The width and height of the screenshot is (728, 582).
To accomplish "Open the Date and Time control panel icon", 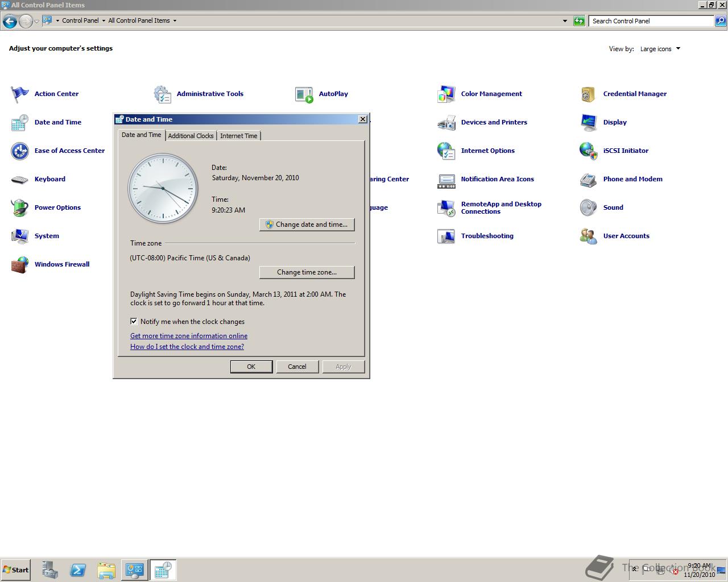I will (x=20, y=122).
